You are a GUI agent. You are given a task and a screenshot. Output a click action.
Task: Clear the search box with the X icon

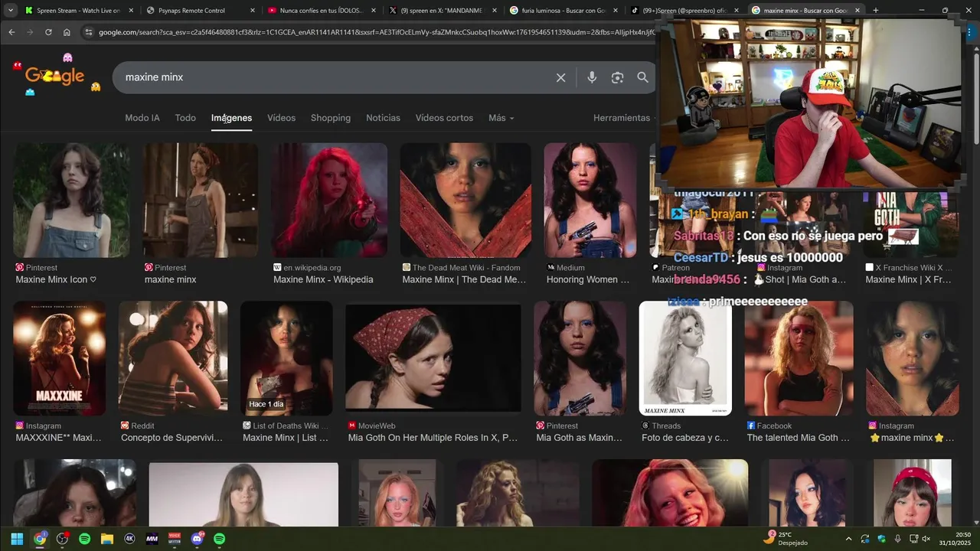coord(560,77)
